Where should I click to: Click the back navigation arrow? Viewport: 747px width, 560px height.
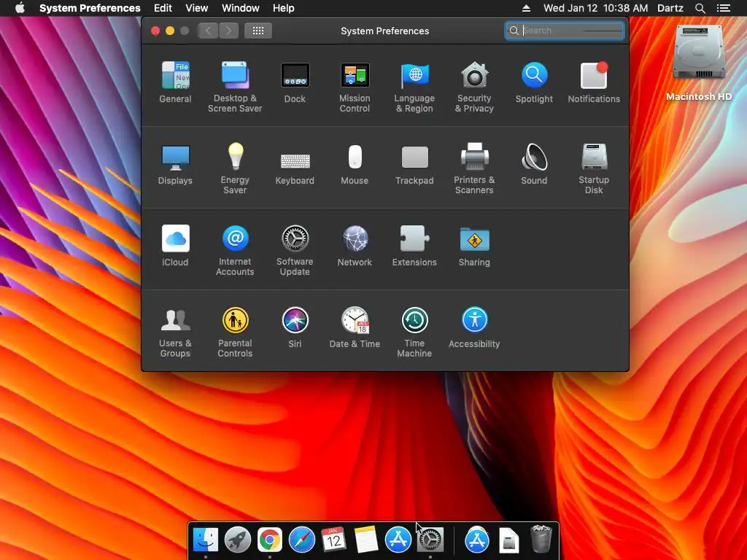[x=208, y=31]
